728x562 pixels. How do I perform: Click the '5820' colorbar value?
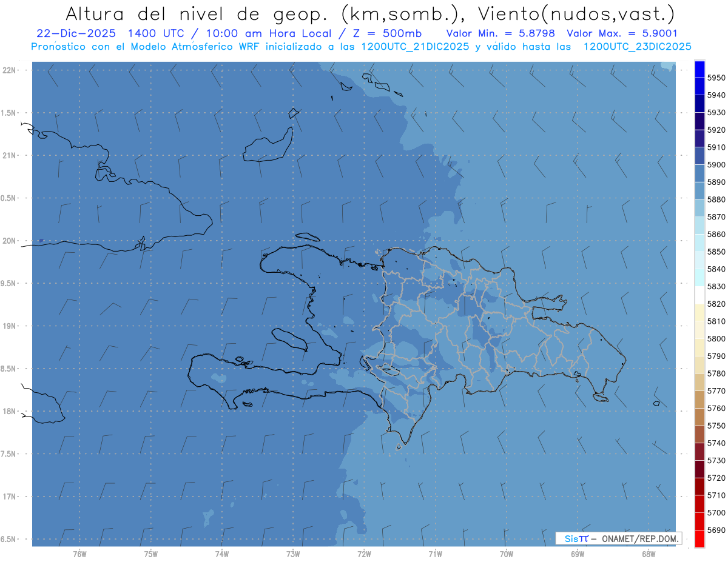(x=716, y=304)
